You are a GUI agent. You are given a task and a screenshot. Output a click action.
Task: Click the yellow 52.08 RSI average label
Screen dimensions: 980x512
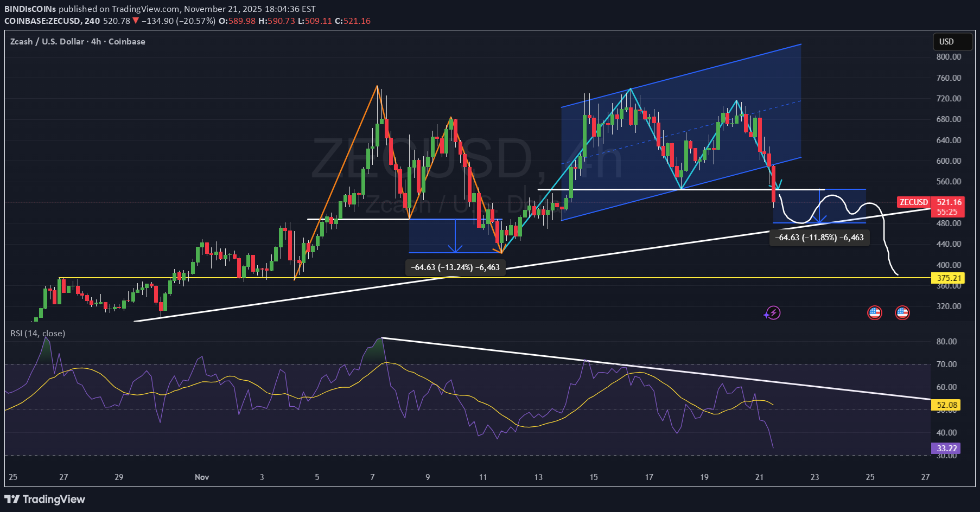[946, 405]
